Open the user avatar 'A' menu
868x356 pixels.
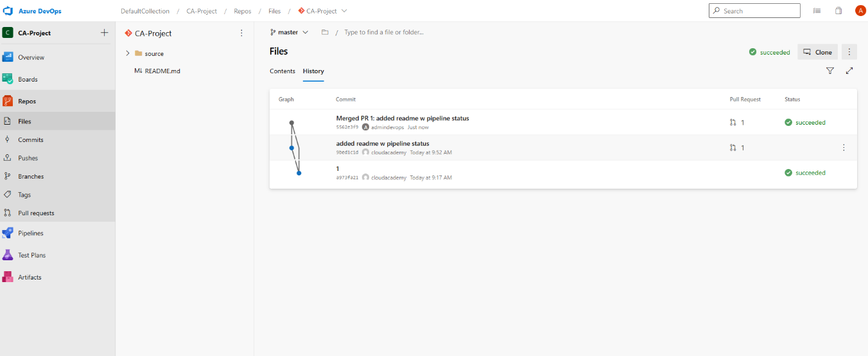[x=860, y=10]
